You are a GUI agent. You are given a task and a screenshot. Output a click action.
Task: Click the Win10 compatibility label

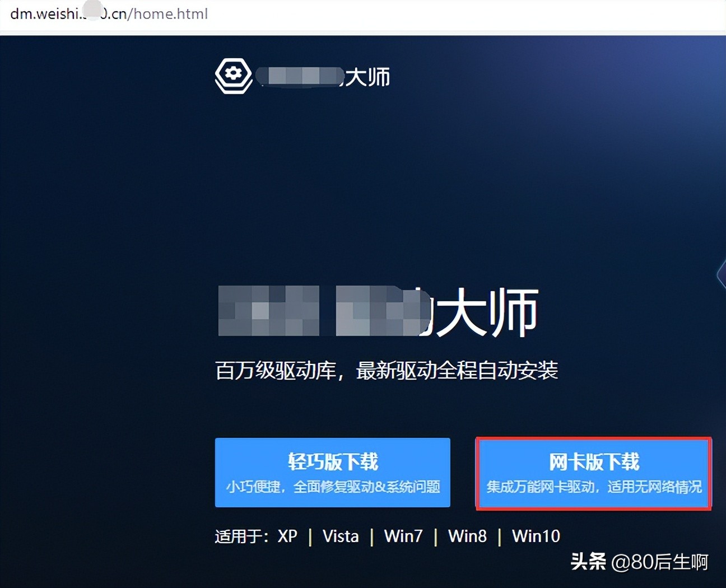pos(536,536)
